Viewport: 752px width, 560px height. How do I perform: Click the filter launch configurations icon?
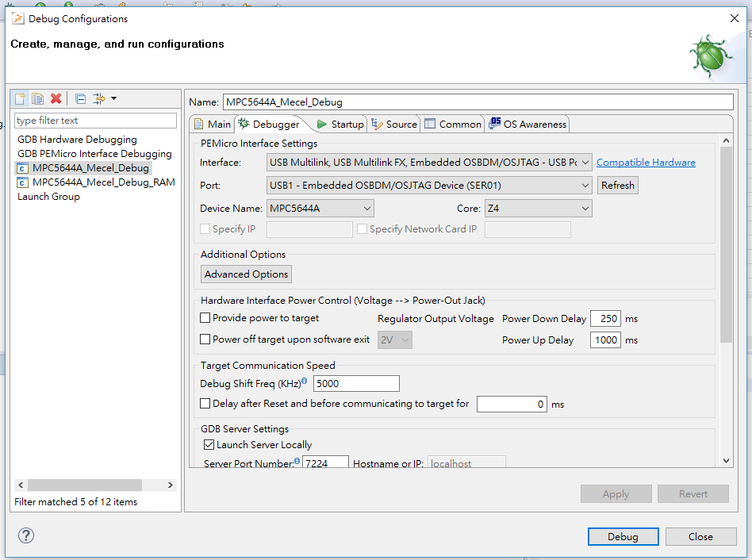[x=99, y=98]
